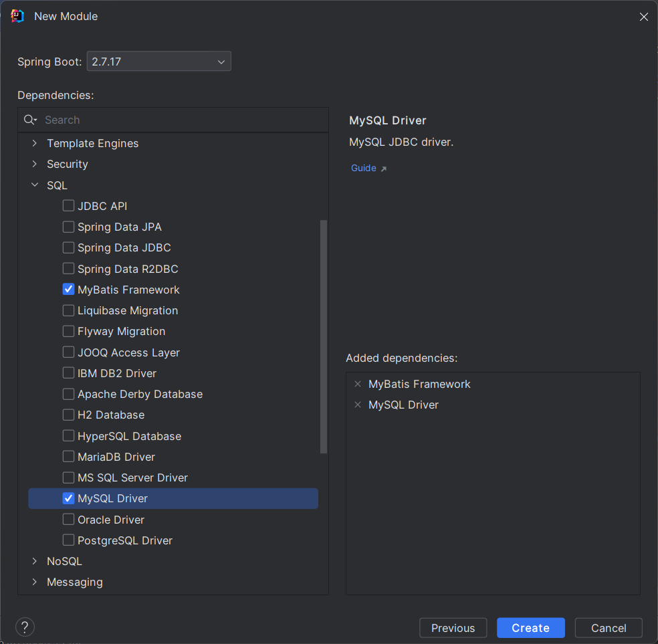Check the PostgreSQL Driver checkbox

pyautogui.click(x=68, y=540)
